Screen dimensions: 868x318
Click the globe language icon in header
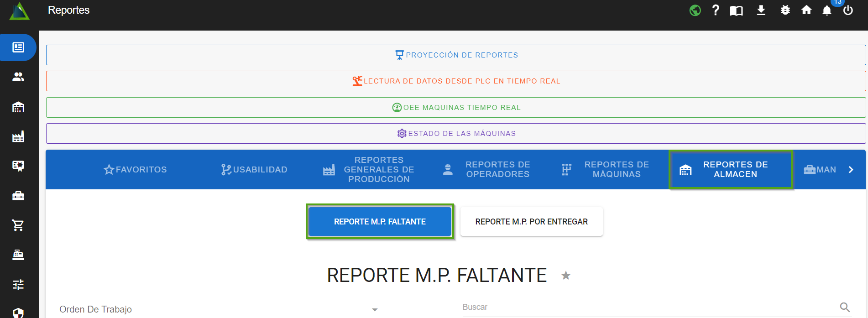tap(695, 10)
